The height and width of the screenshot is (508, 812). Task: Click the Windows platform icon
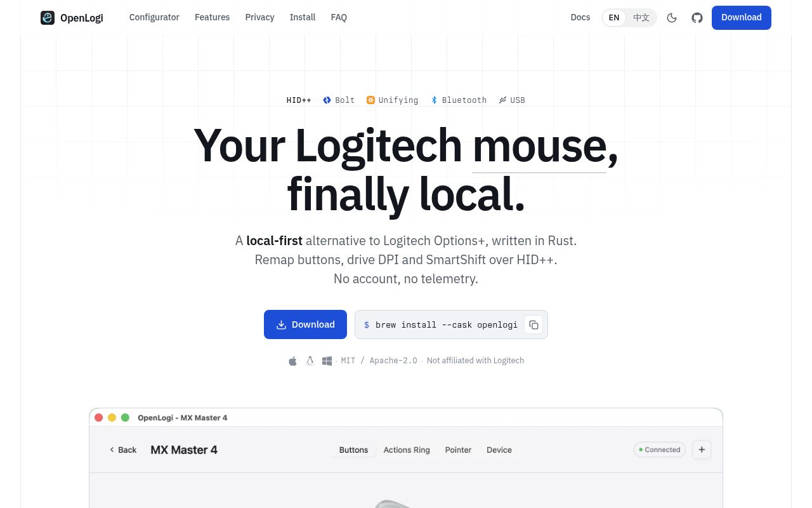(327, 361)
